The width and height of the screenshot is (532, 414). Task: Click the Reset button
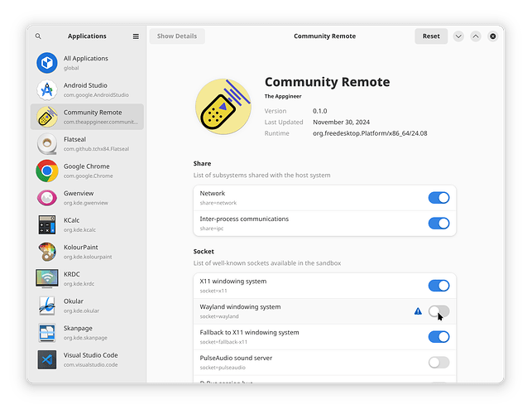[431, 36]
